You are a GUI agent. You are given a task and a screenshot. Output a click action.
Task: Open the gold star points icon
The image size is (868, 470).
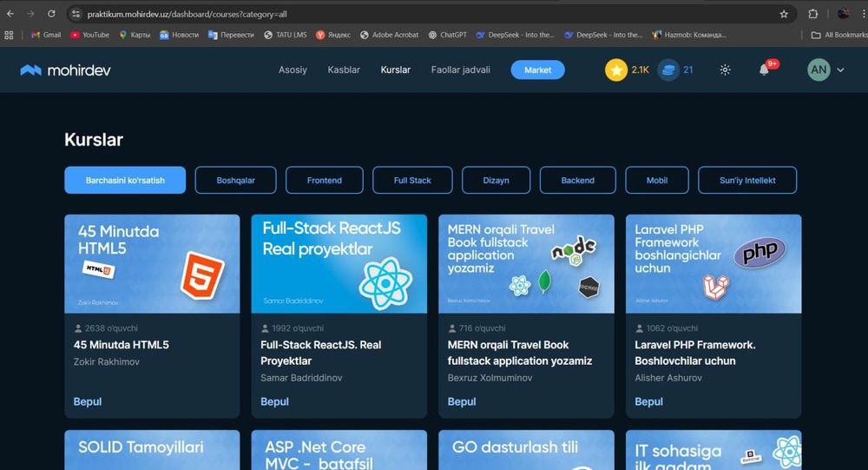click(615, 70)
